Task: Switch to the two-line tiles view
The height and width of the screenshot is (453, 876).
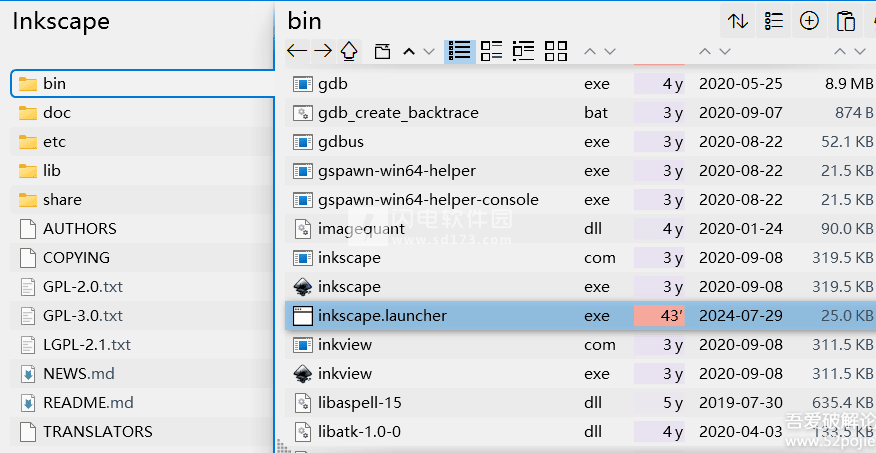Action: (x=492, y=51)
